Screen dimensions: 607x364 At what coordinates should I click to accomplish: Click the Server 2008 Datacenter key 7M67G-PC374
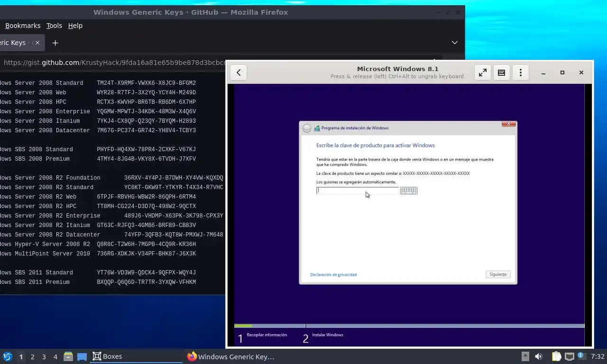147,130
